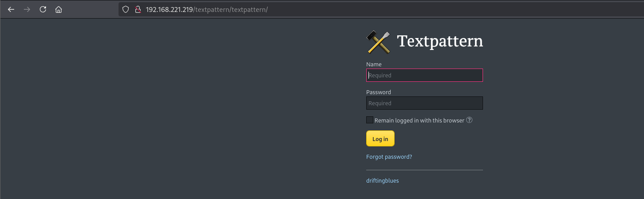Click the Password field label

pyautogui.click(x=378, y=92)
